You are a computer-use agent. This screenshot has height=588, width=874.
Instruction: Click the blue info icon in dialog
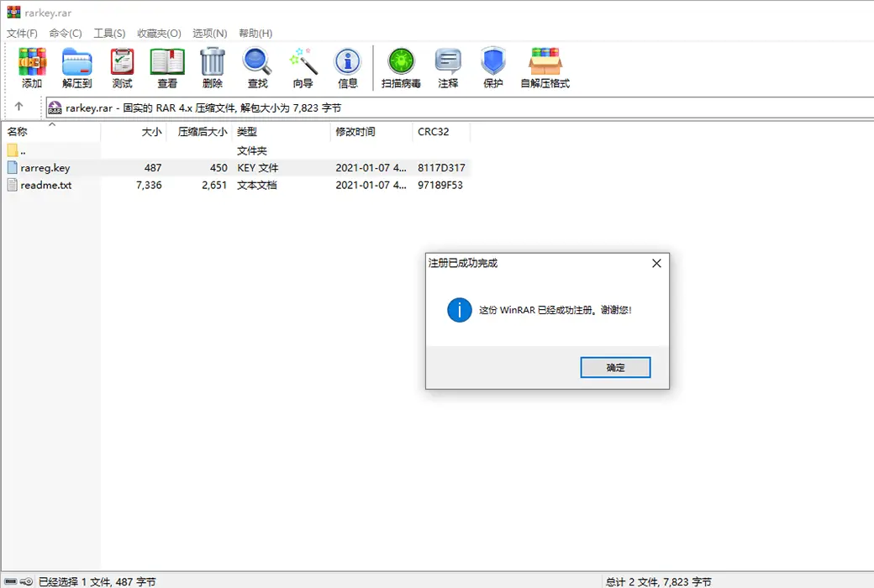(x=460, y=310)
